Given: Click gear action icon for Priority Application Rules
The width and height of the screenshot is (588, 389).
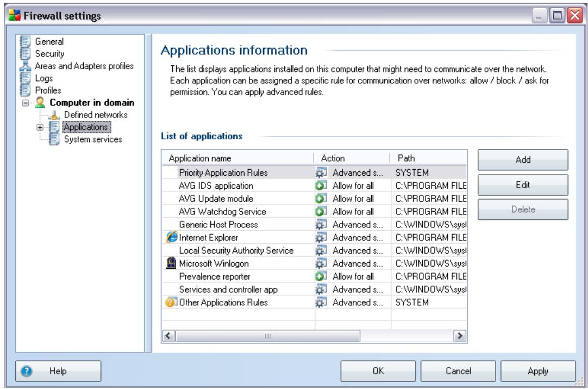Looking at the screenshot, I should pyautogui.click(x=321, y=172).
